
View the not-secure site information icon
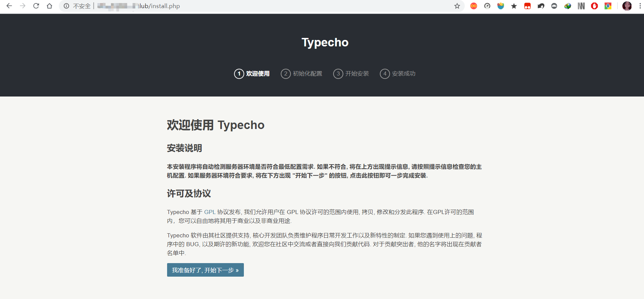click(x=66, y=6)
